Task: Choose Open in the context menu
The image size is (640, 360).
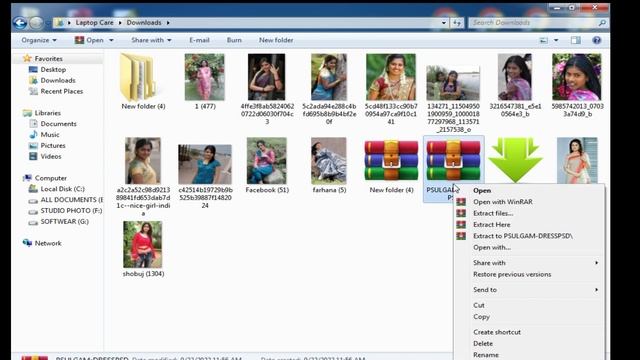Action: point(529,191)
